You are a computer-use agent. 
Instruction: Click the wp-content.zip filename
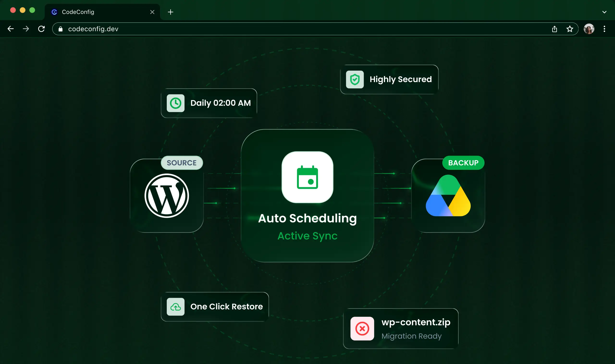[416, 322]
